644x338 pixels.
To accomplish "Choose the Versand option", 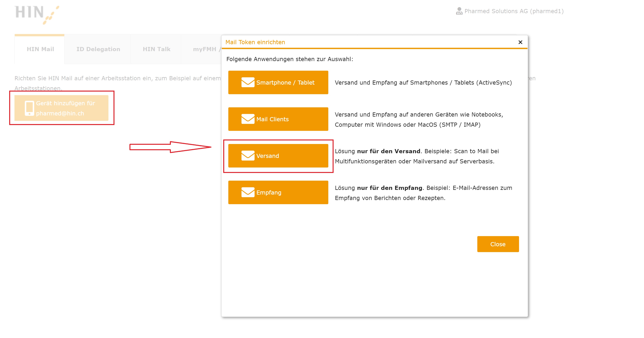I will pyautogui.click(x=278, y=156).
